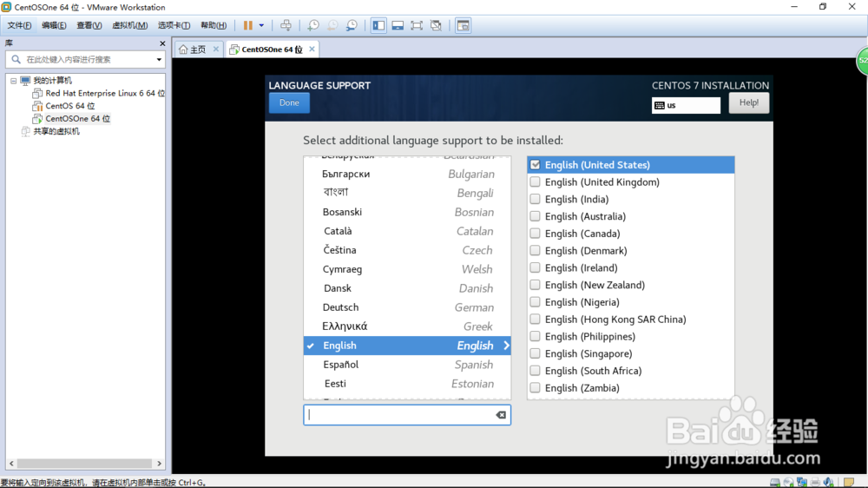Enable English (New Zealand)

pyautogui.click(x=535, y=285)
